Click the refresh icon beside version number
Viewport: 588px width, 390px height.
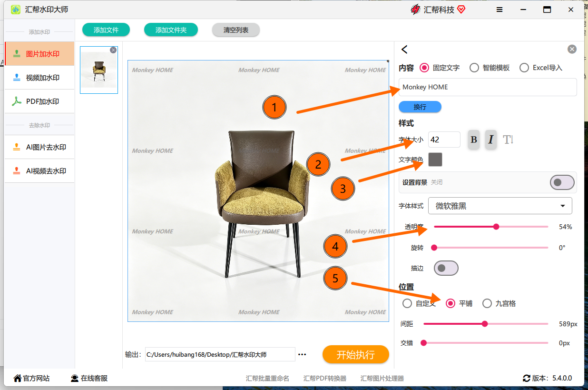[x=526, y=378]
